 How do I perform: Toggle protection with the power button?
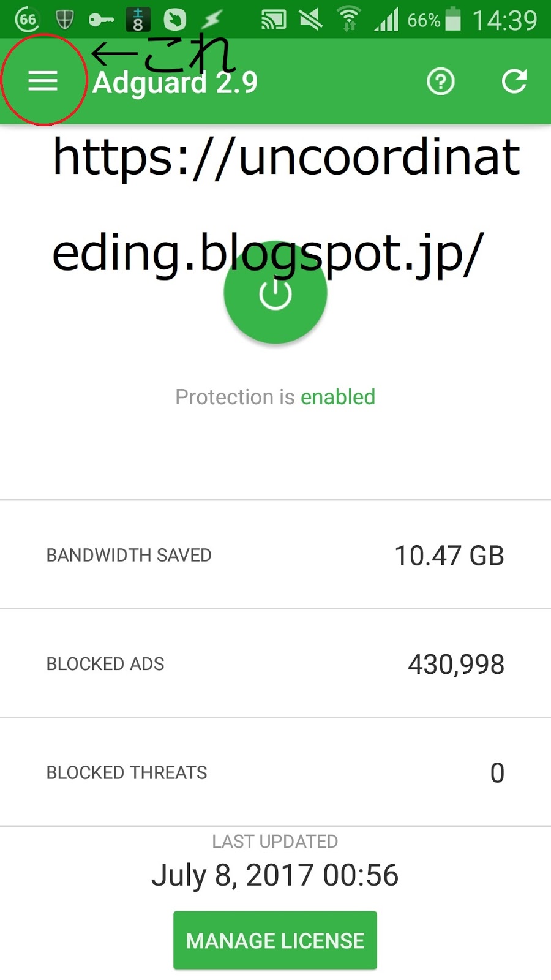click(x=275, y=295)
